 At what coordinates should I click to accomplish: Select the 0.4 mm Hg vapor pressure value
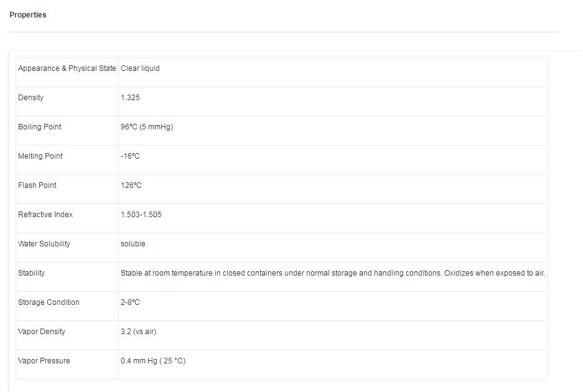coord(153,361)
